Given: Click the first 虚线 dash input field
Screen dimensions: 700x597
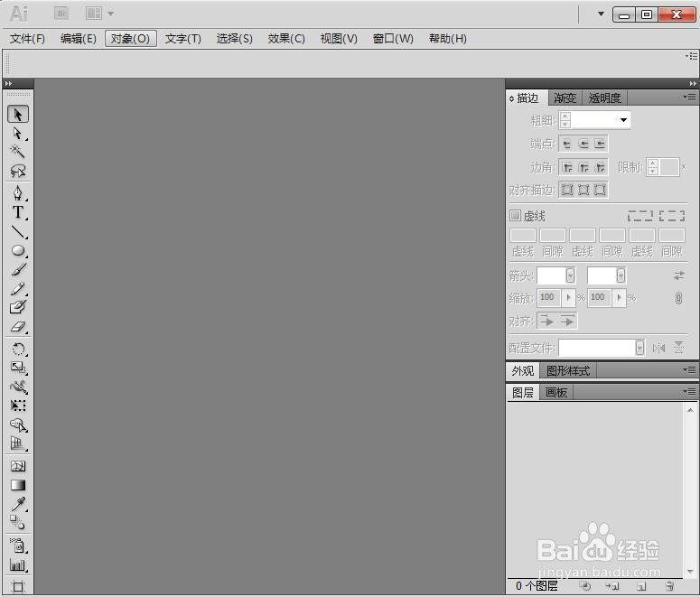Looking at the screenshot, I should point(523,235).
